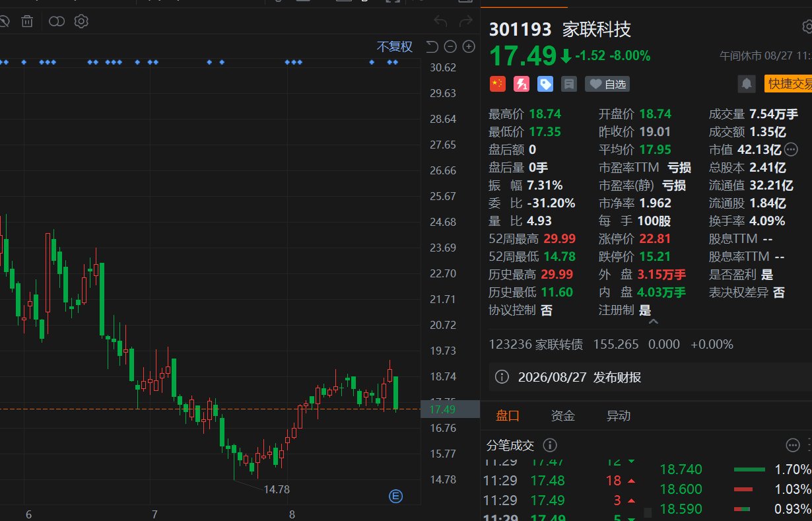Viewport: 812px width, 521px height.
Task: Click stock code 301193
Action: (520, 29)
